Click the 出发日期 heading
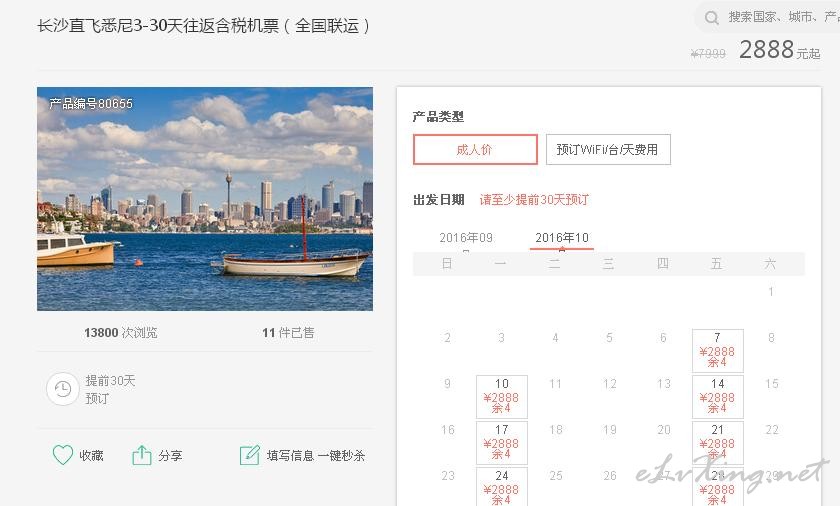This screenshot has height=506, width=840. (x=439, y=200)
